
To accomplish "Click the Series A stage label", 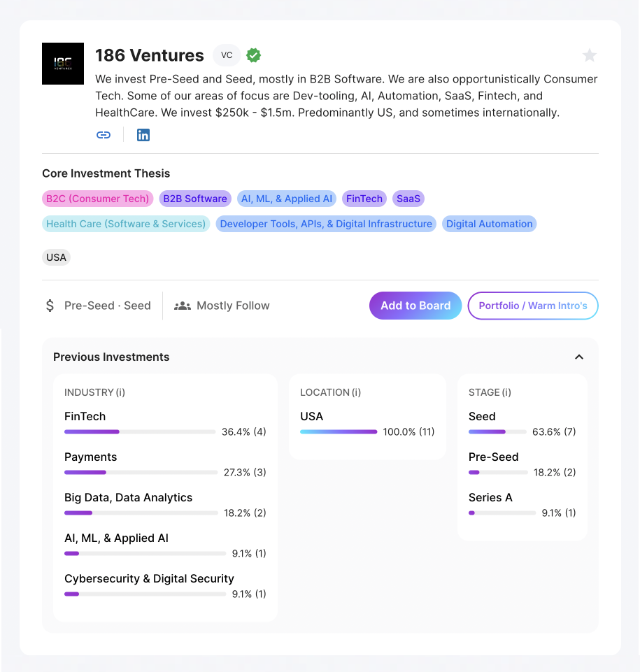I will 490,498.
